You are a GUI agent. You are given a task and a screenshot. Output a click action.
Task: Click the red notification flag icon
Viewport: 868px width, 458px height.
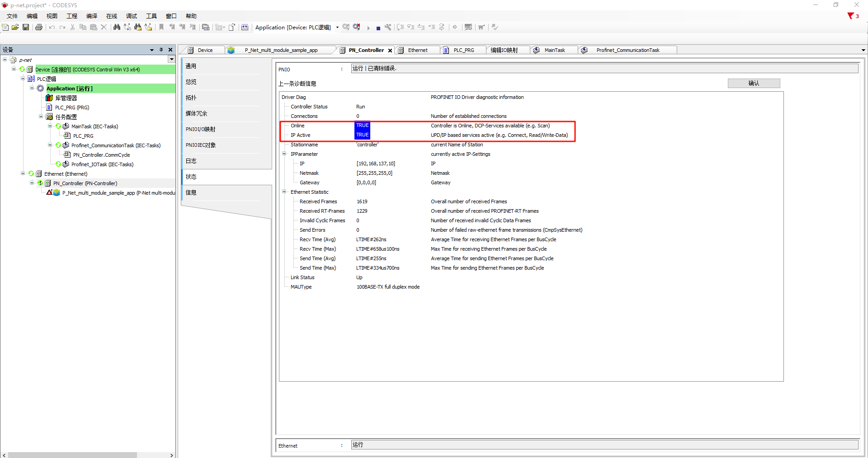[x=850, y=16]
